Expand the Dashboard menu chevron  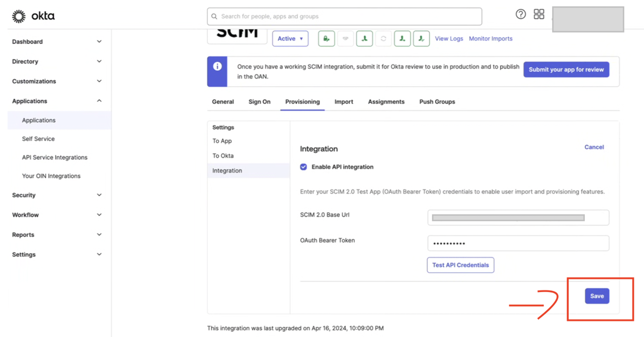click(99, 42)
